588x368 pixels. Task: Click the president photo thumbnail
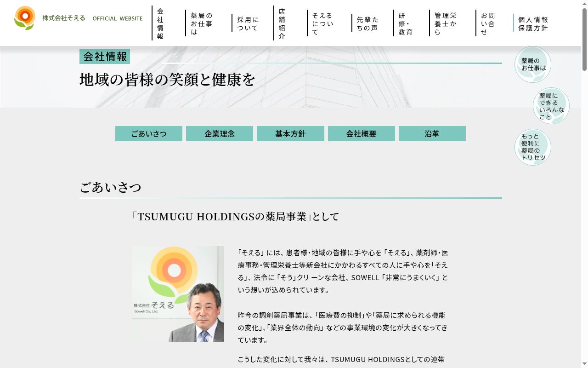click(x=178, y=294)
